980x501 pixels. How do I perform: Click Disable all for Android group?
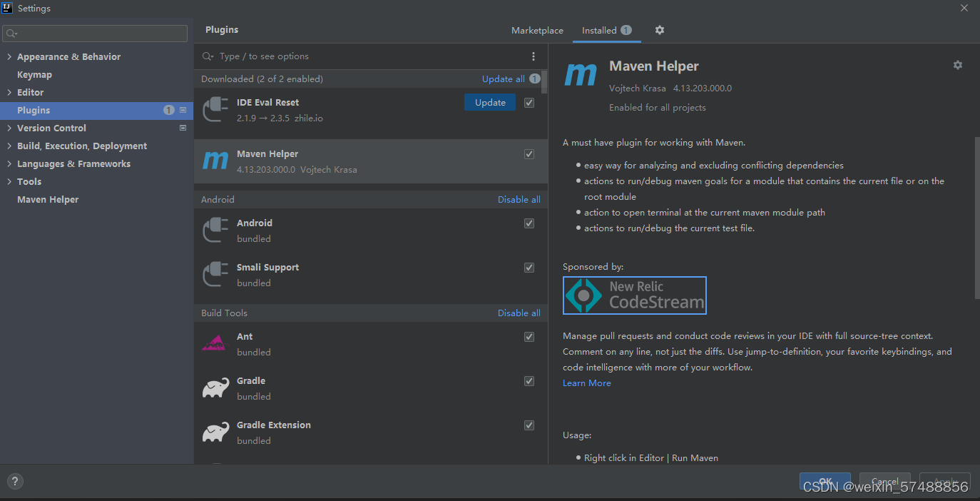coord(519,200)
